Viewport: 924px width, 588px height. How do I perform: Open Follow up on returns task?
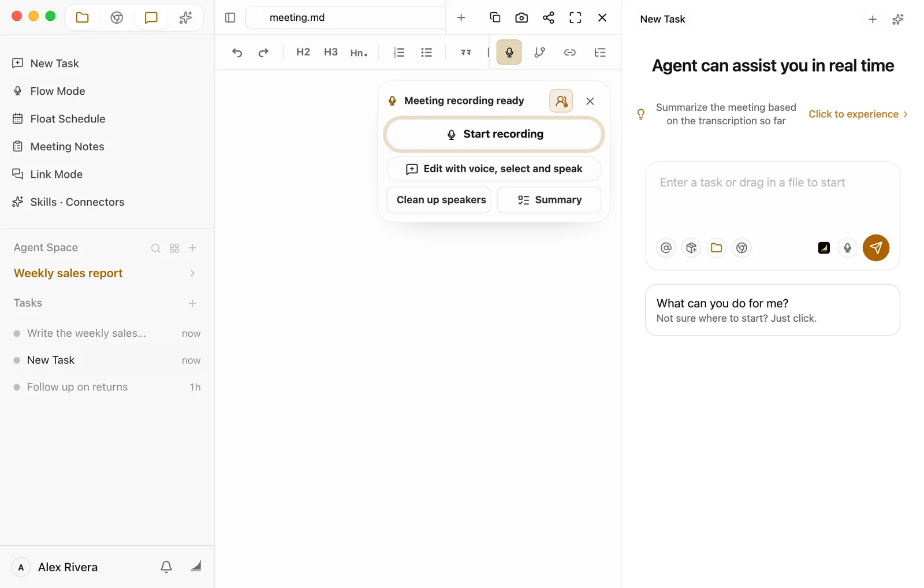[107, 387]
